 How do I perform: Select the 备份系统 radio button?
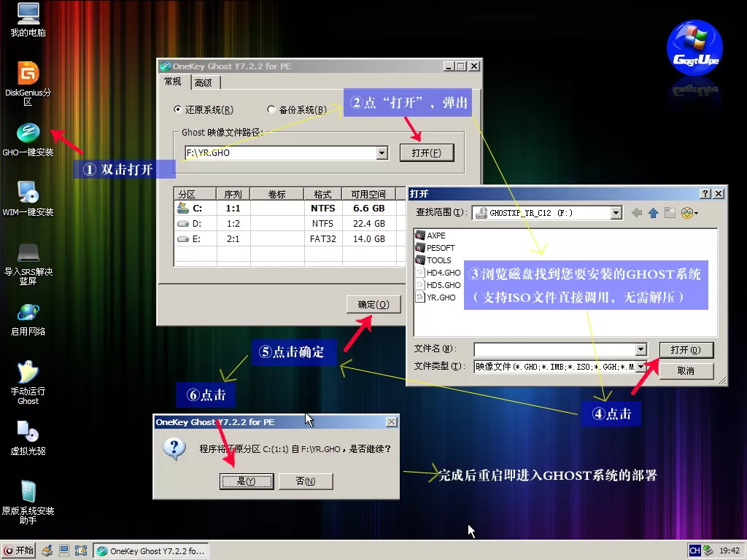tap(271, 108)
